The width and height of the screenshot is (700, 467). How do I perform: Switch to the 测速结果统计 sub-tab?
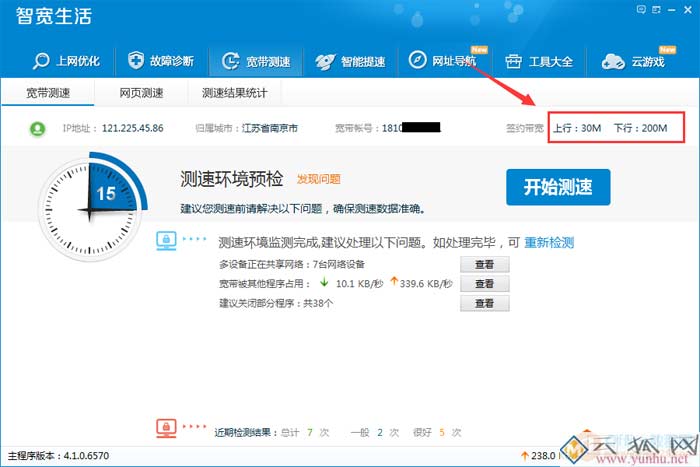click(235, 93)
